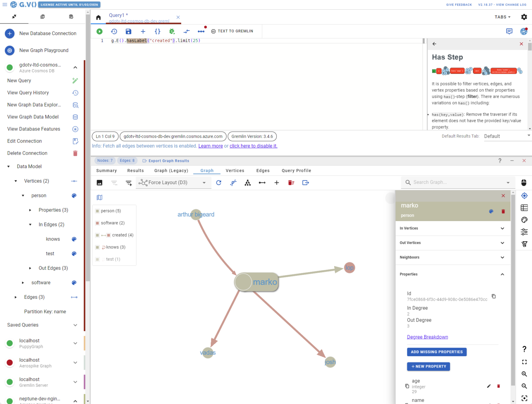Open the query debugger icon

tap(172, 31)
